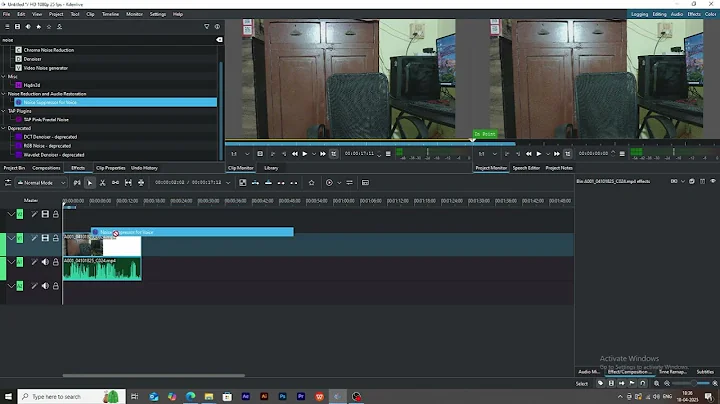Toggle effects visibility eye in effect stack

(x=713, y=181)
